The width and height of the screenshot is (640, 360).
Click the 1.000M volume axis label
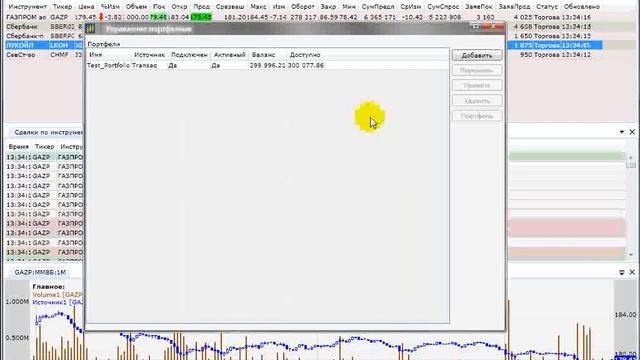(x=17, y=302)
